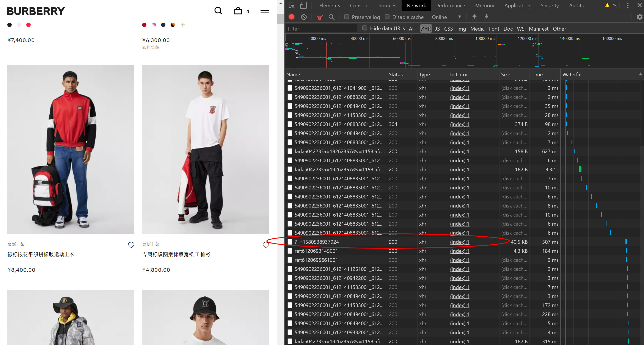
Task: Click the filter funnel icon in Network panel
Action: click(319, 17)
